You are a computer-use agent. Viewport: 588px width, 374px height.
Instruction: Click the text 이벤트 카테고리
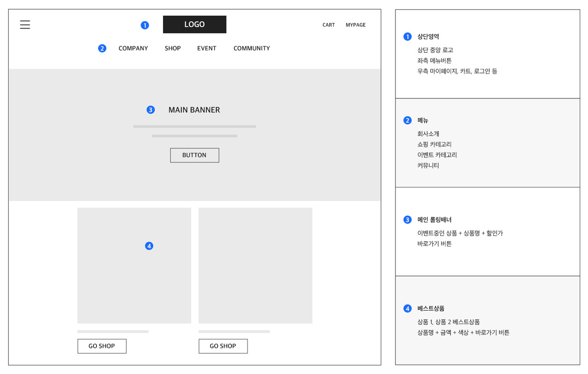(x=437, y=155)
